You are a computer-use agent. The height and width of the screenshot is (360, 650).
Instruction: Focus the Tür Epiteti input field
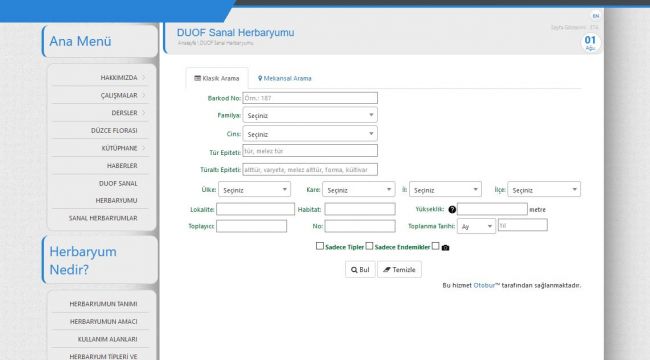310,151
